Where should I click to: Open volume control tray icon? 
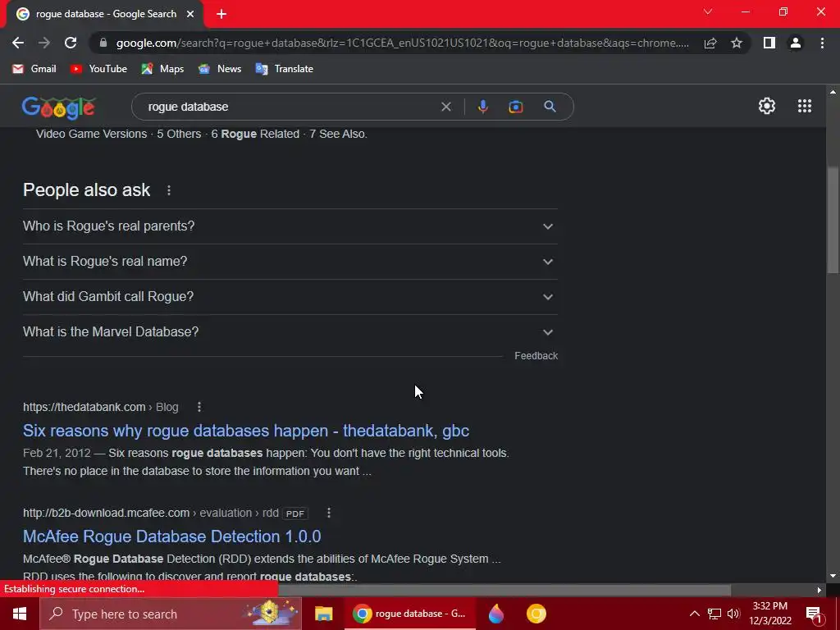coord(733,614)
